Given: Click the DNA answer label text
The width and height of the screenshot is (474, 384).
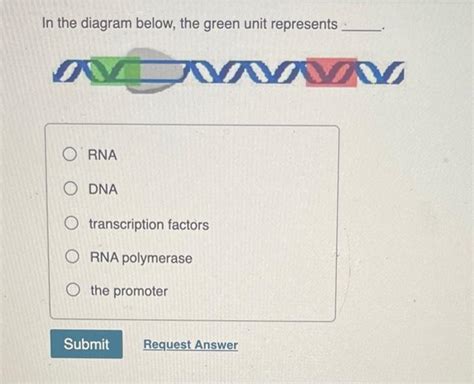Looking at the screenshot, I should (x=103, y=189).
